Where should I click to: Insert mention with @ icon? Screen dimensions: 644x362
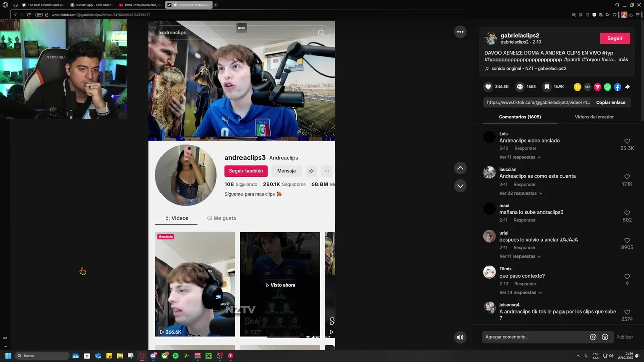point(593,337)
